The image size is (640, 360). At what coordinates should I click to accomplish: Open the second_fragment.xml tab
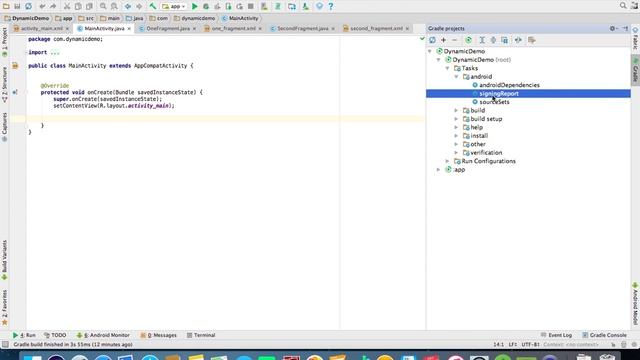[x=376, y=29]
